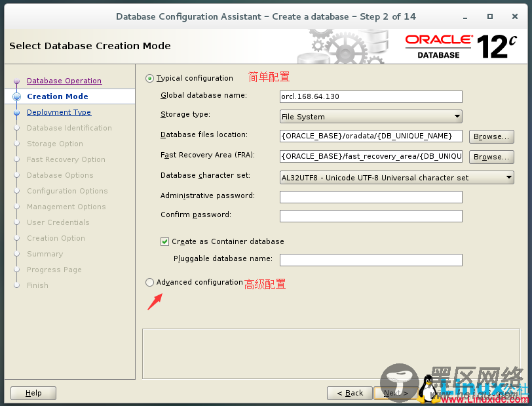Open the Storage type dropdown
Viewport: 532px width, 406px height.
[371, 117]
